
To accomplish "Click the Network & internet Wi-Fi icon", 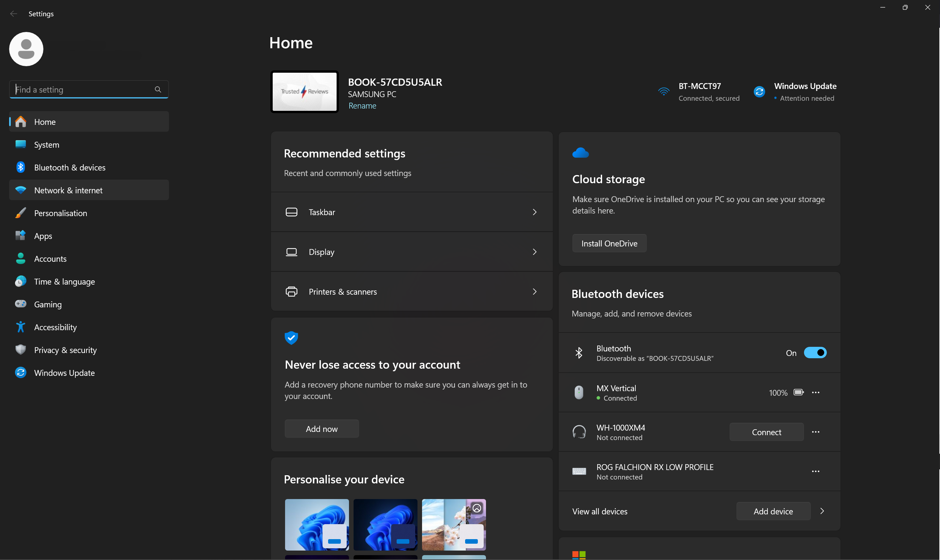I will [x=21, y=190].
